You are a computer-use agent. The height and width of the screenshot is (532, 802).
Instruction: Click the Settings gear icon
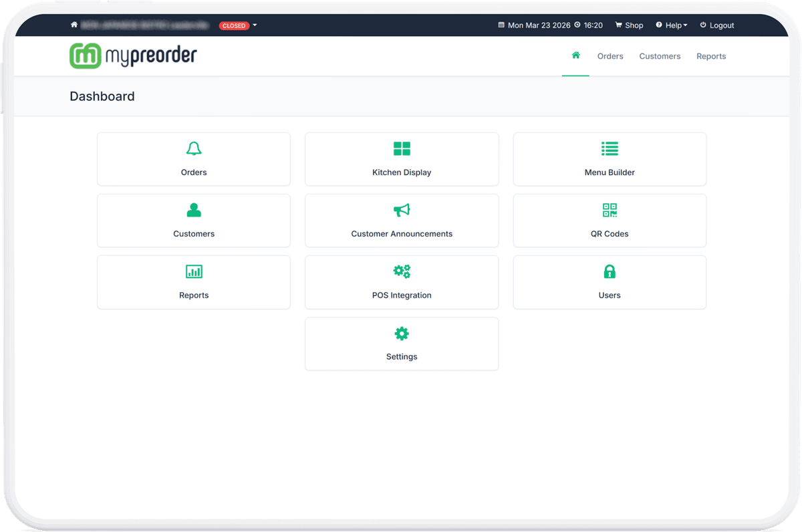401,333
